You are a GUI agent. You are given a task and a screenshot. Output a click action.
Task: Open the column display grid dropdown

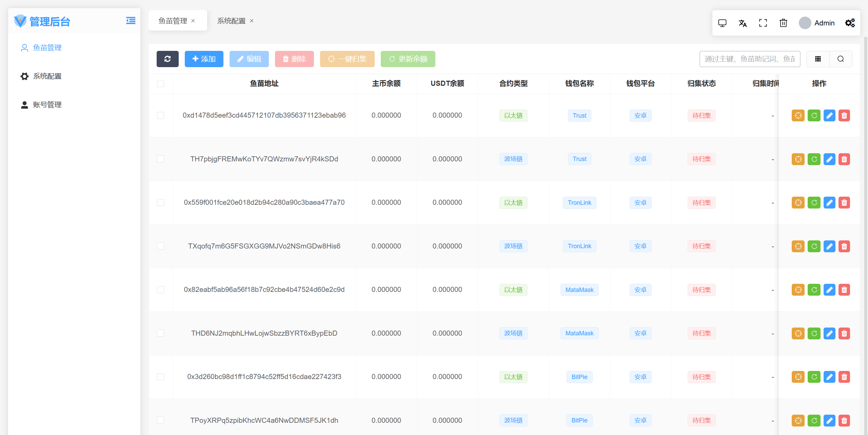818,59
